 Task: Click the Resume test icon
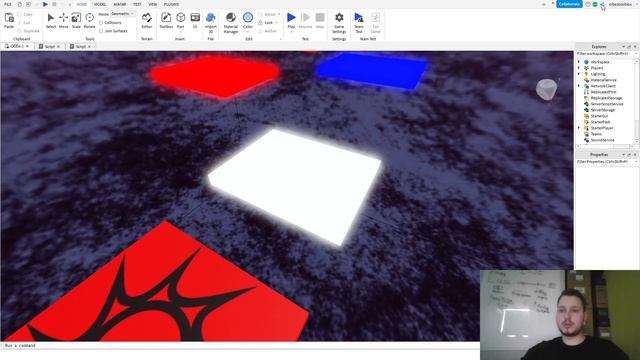[305, 18]
